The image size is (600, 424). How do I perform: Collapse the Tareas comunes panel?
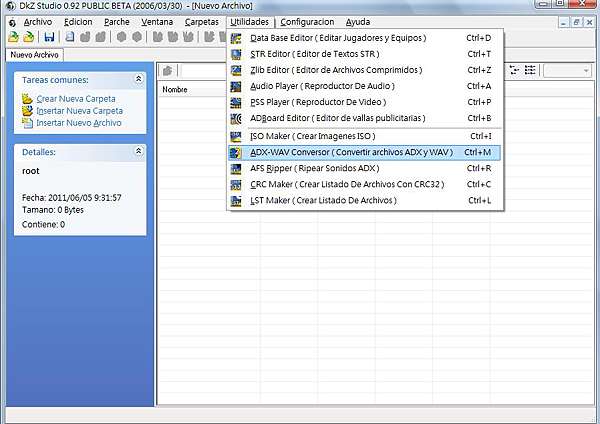coord(139,79)
